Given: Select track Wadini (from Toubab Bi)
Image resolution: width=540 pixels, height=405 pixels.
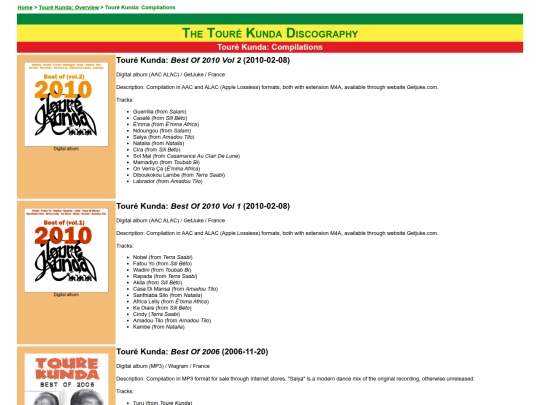Looking at the screenshot, I should tap(162, 270).
